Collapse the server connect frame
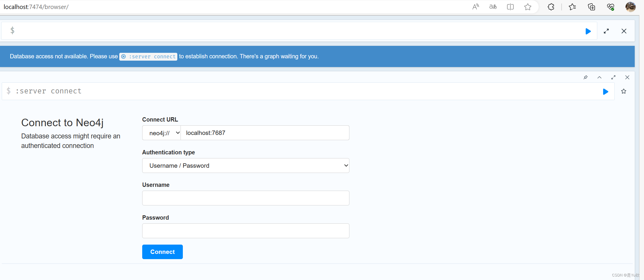Image resolution: width=644 pixels, height=280 pixels. point(599,77)
